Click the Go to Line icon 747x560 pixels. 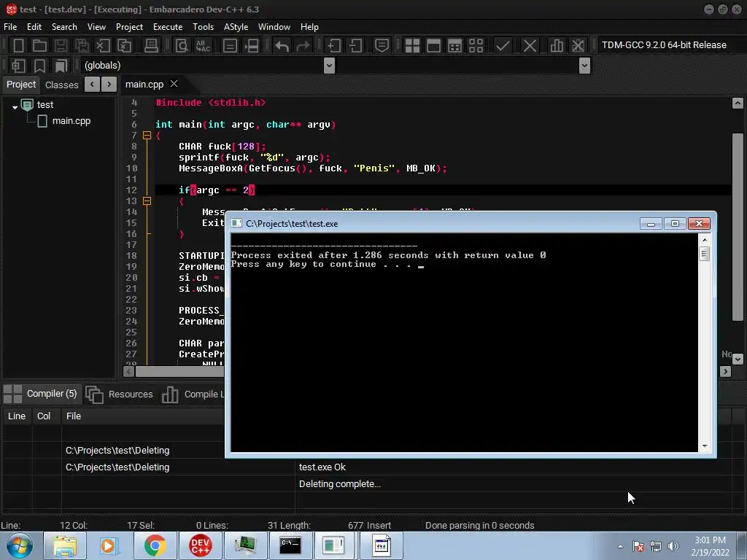[230, 46]
